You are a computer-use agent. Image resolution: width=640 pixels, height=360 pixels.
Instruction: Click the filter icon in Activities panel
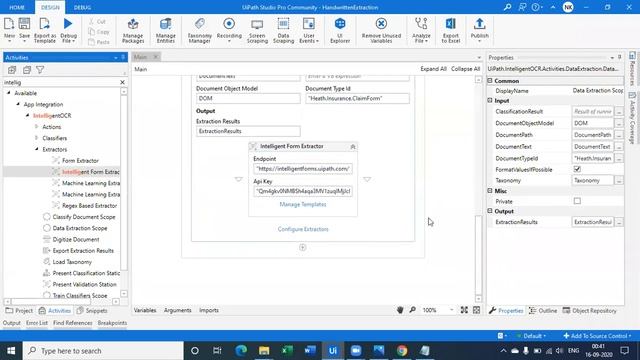[40, 70]
